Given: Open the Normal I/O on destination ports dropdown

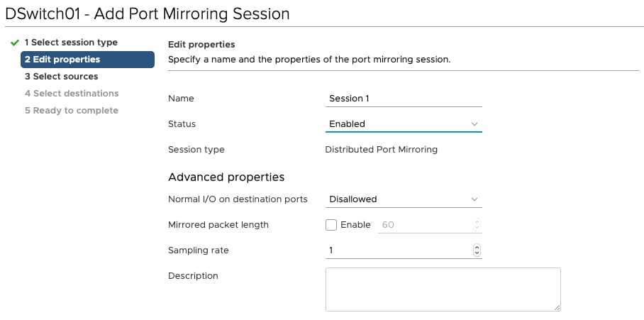Looking at the screenshot, I should (404, 199).
